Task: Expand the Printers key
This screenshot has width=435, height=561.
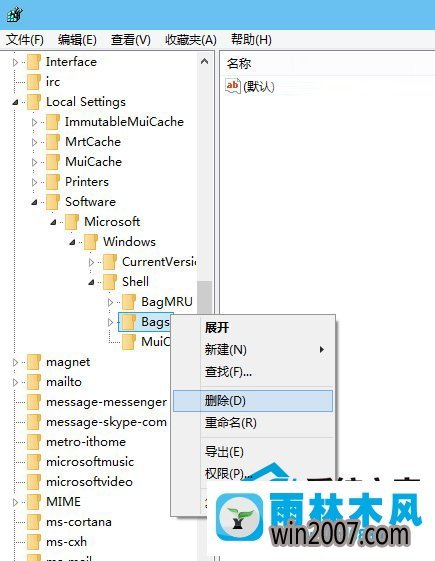Action: tap(34, 182)
